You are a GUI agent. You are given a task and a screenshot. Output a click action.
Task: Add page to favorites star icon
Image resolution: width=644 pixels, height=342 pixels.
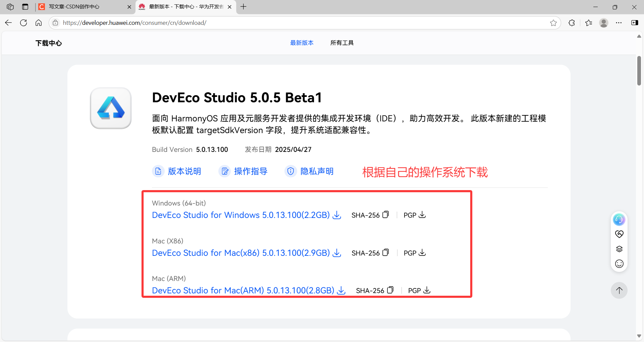coord(553,23)
